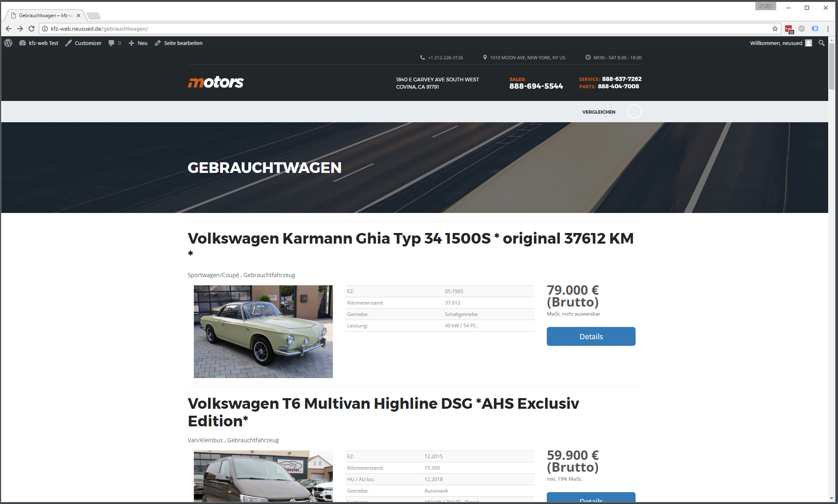
Task: Click sales phone number 888-694-5544
Action: (536, 86)
